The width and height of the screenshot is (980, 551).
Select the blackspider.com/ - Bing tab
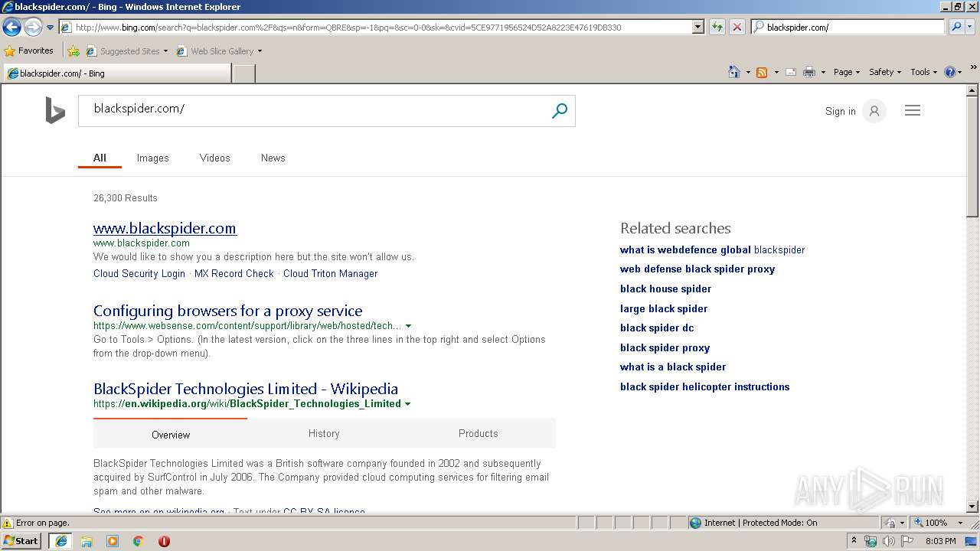pyautogui.click(x=116, y=73)
